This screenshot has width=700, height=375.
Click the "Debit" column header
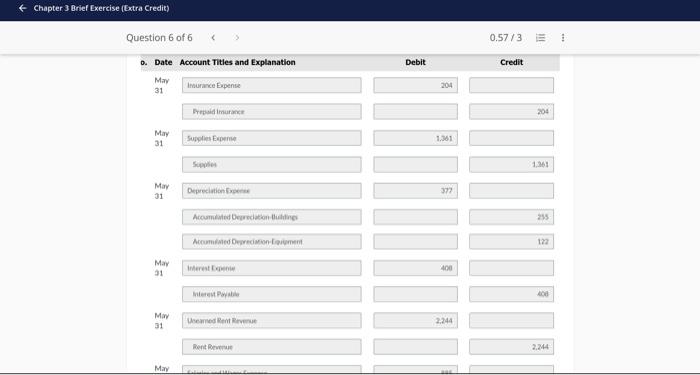[415, 62]
